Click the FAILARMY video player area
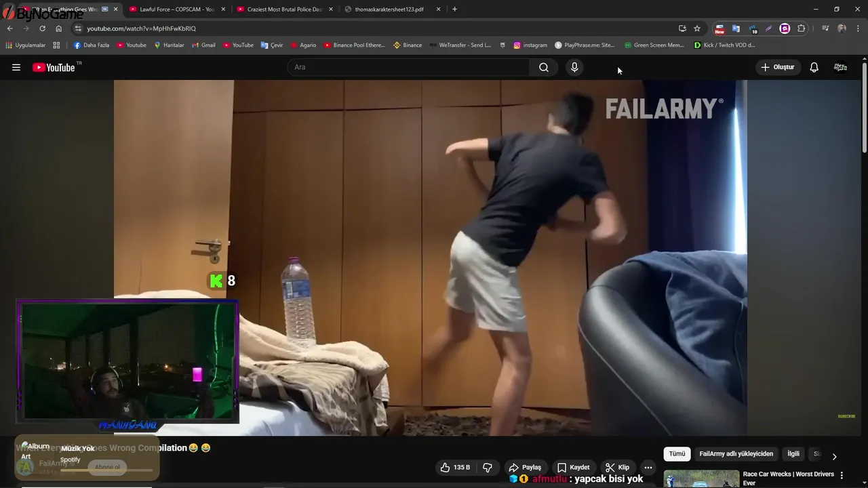The width and height of the screenshot is (868, 488). pyautogui.click(x=430, y=258)
